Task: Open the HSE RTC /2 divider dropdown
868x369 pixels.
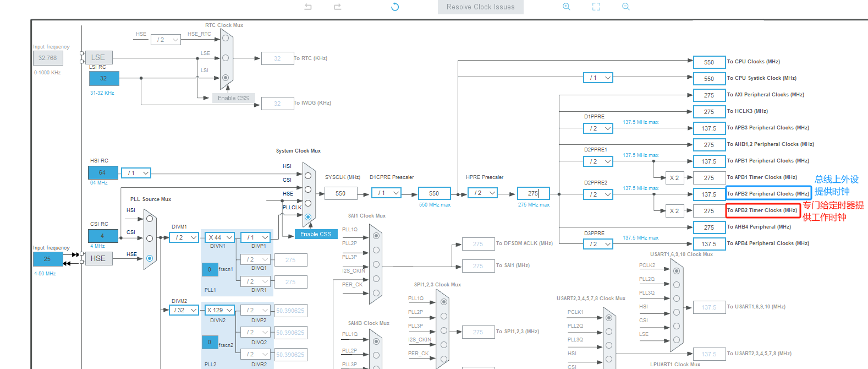Action: coord(166,40)
